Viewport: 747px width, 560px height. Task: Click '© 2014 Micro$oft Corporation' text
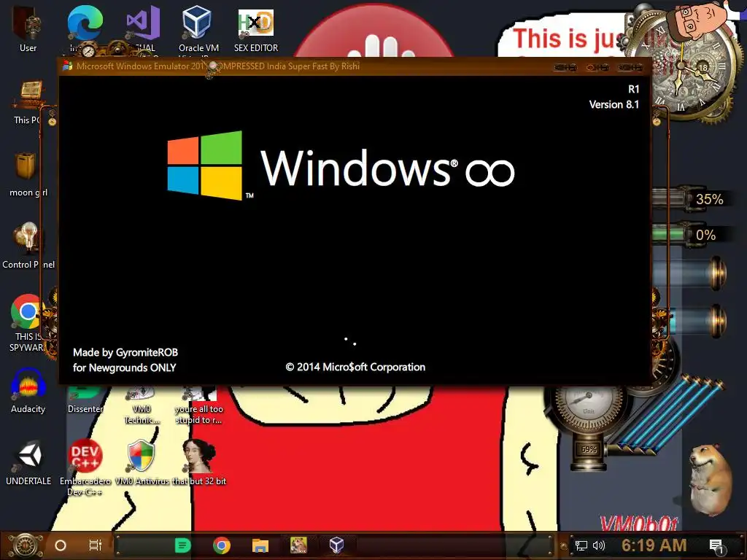[x=355, y=367]
